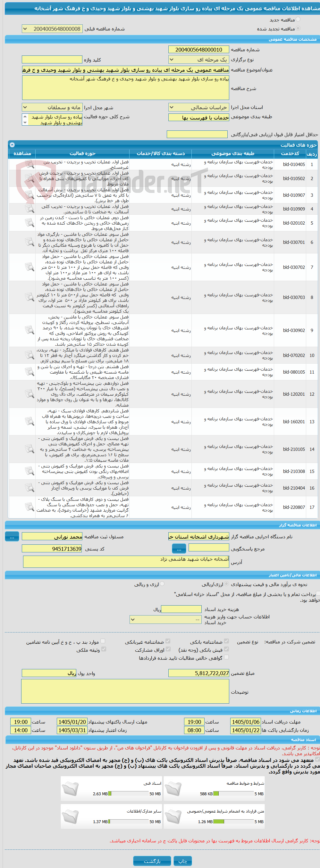Viewport: 320px width, 868px height.
Task: Open view icon for row bld-030703
Action: click(x=30, y=297)
